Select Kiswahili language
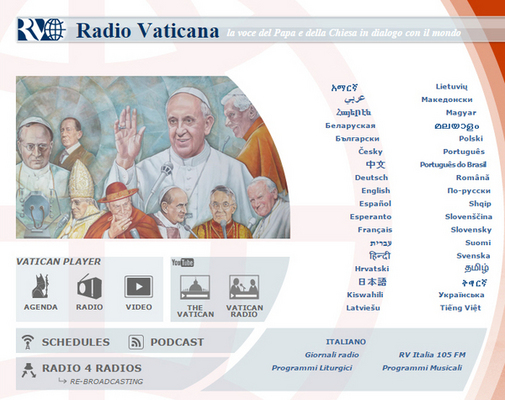Image resolution: width=505 pixels, height=400 pixels. pyautogui.click(x=365, y=295)
